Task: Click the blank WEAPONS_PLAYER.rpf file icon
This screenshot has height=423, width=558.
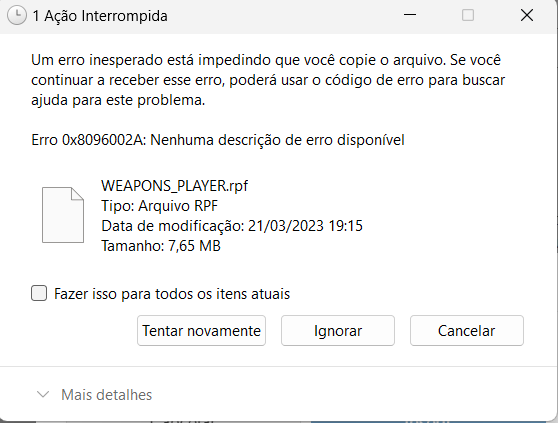Action: tap(63, 215)
